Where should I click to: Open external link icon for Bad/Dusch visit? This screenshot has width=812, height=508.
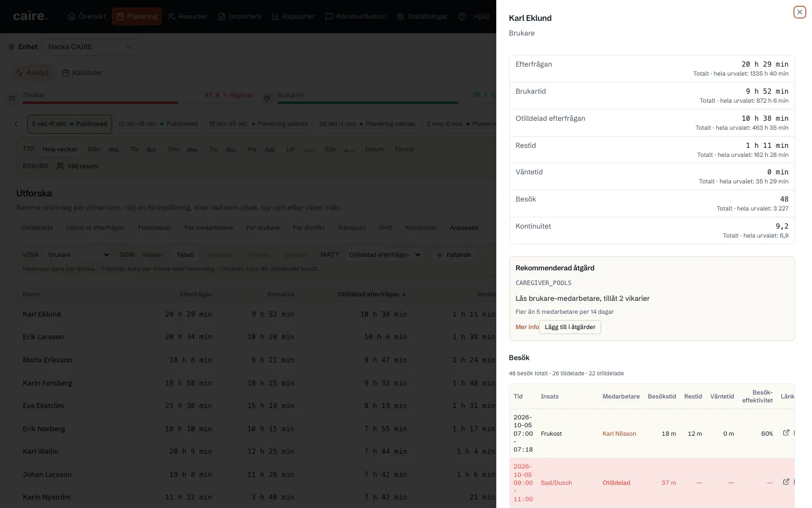[x=786, y=482]
